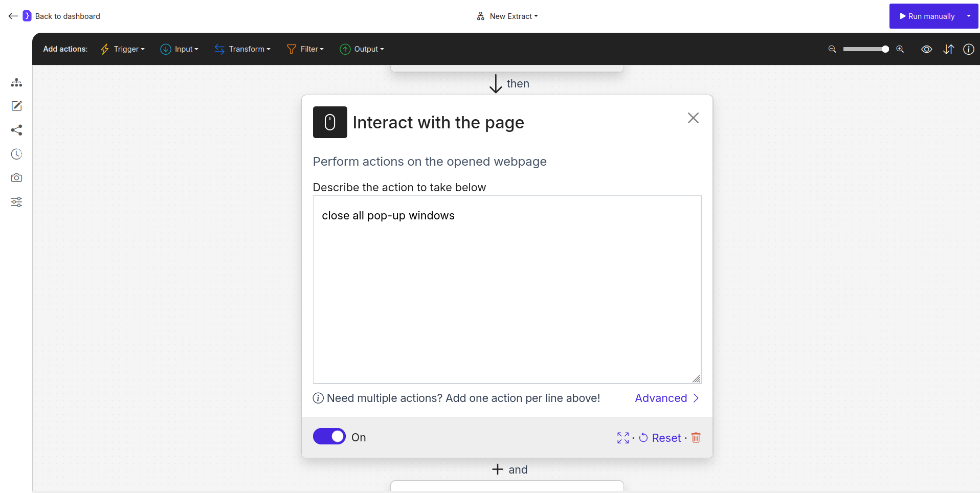Screen dimensions: 980x493
Task: Select the edit pencil icon in sidebar
Action: (16, 106)
